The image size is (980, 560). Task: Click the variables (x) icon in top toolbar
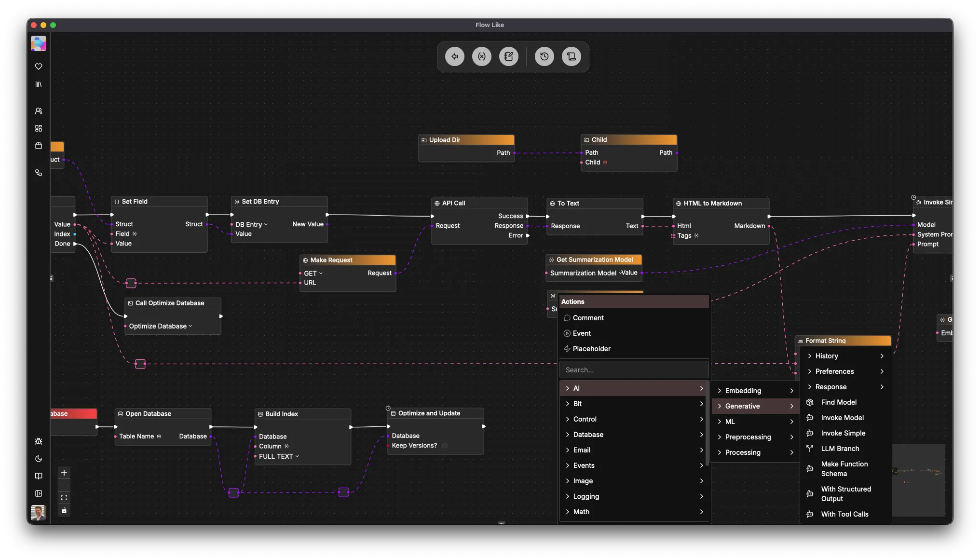point(481,56)
